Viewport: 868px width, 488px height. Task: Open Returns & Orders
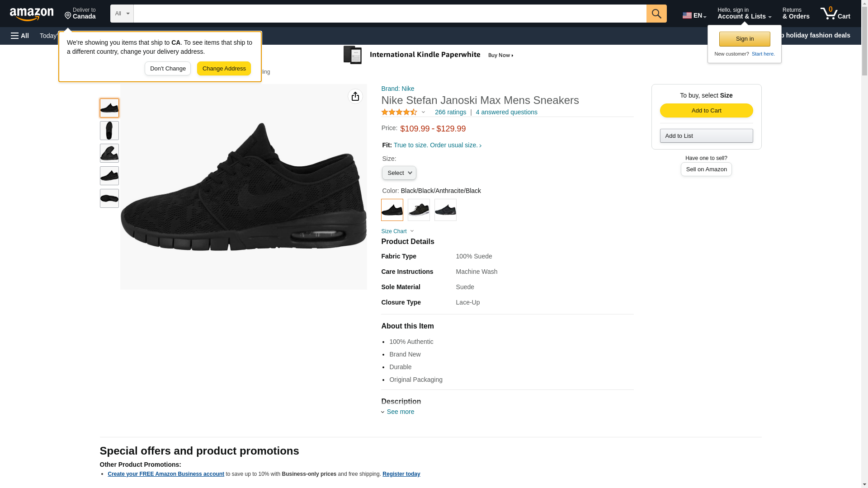pos(796,14)
